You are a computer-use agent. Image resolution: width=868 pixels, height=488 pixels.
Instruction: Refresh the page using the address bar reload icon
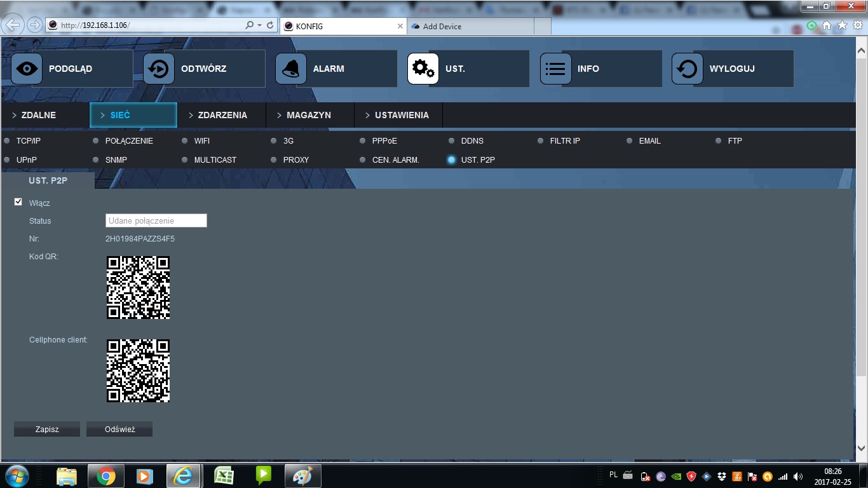(x=270, y=25)
